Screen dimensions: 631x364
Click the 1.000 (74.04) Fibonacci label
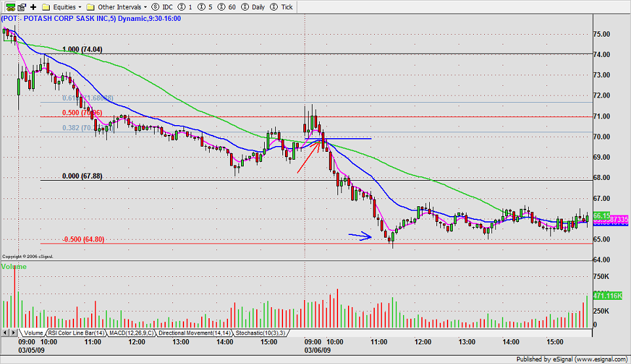coord(83,50)
